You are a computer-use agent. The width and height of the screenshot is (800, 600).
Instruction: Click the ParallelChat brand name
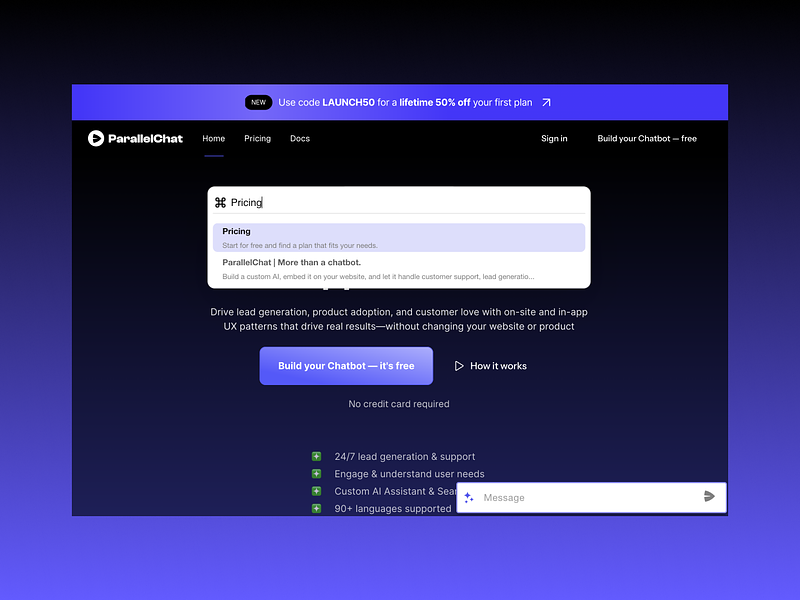point(145,139)
